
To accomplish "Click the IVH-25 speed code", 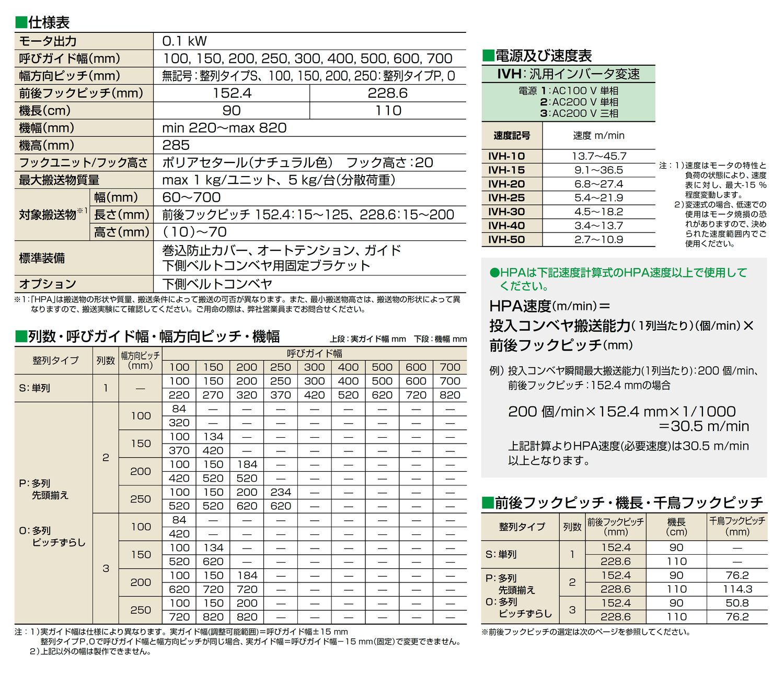I will (506, 198).
